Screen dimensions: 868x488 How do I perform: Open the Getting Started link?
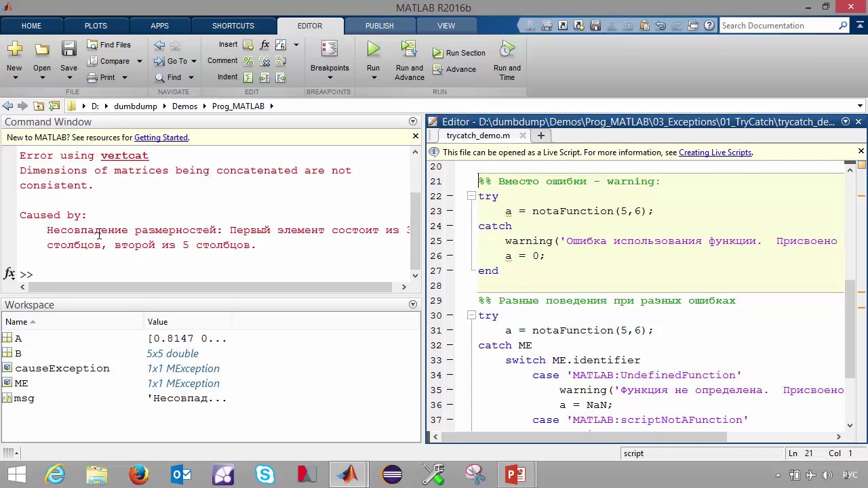point(161,138)
